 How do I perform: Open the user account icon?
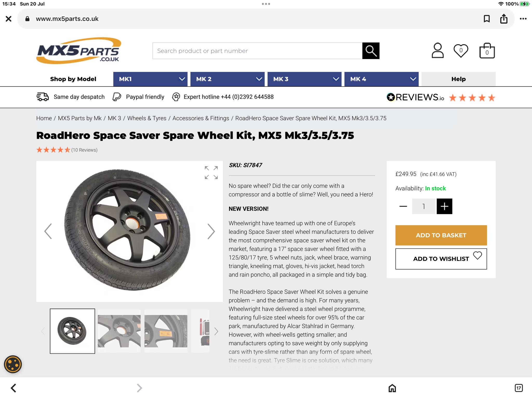point(437,50)
